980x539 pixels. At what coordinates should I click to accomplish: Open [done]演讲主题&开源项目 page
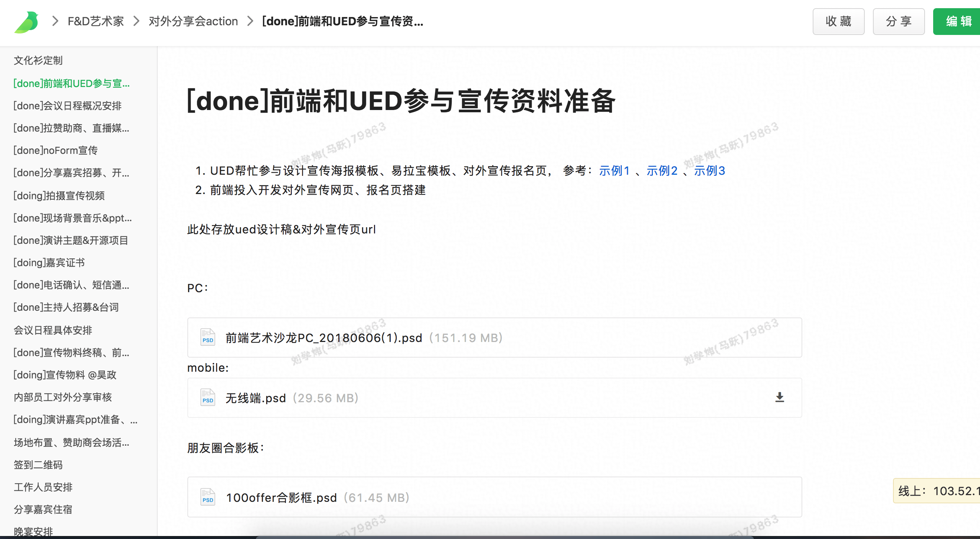71,241
